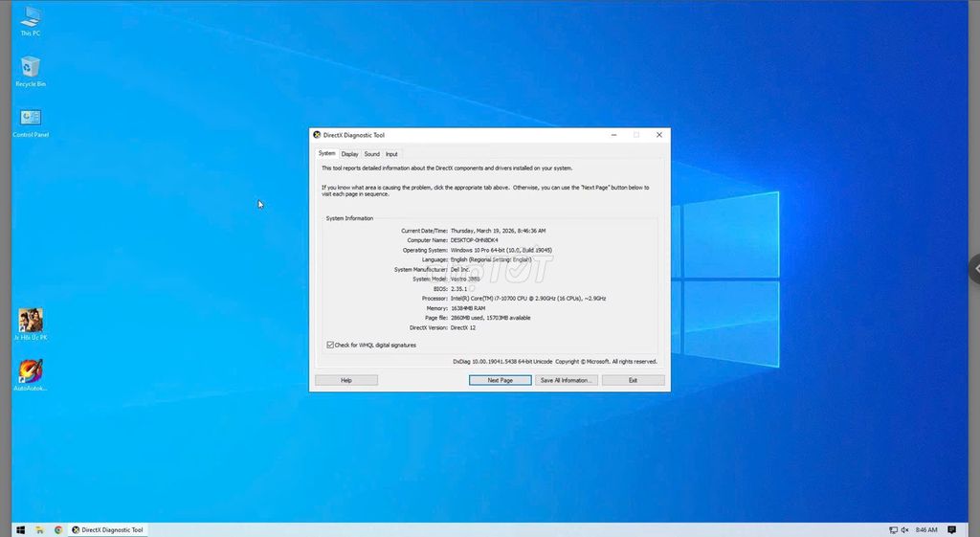Minimize the DirectX Diagnostic Tool window
Image resolution: width=980 pixels, height=537 pixels.
(x=613, y=135)
